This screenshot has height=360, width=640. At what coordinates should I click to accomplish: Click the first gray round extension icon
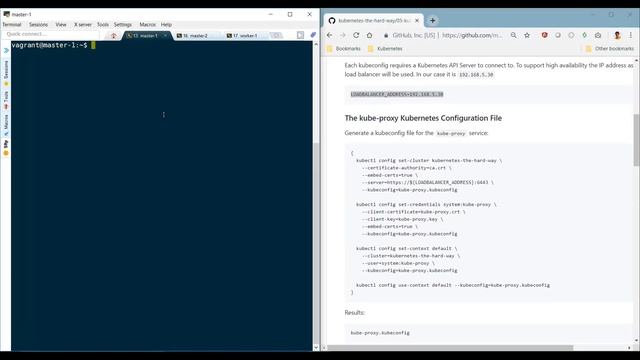[x=558, y=36]
